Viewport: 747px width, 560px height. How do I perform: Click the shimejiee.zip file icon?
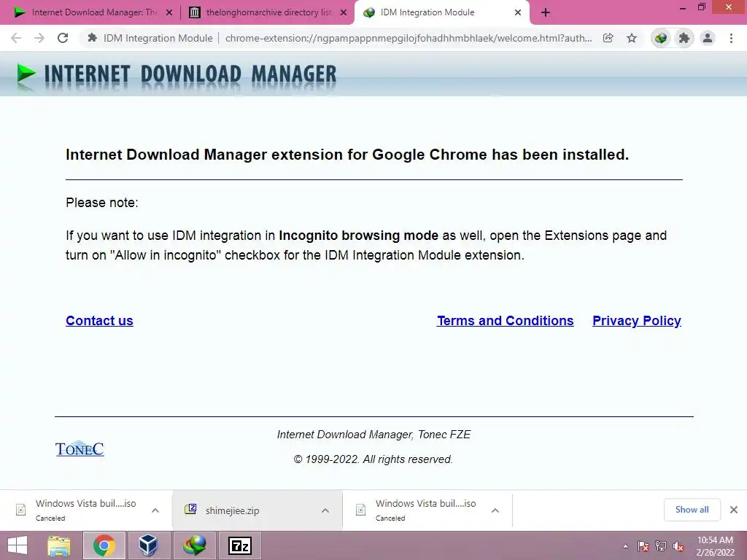click(x=190, y=510)
